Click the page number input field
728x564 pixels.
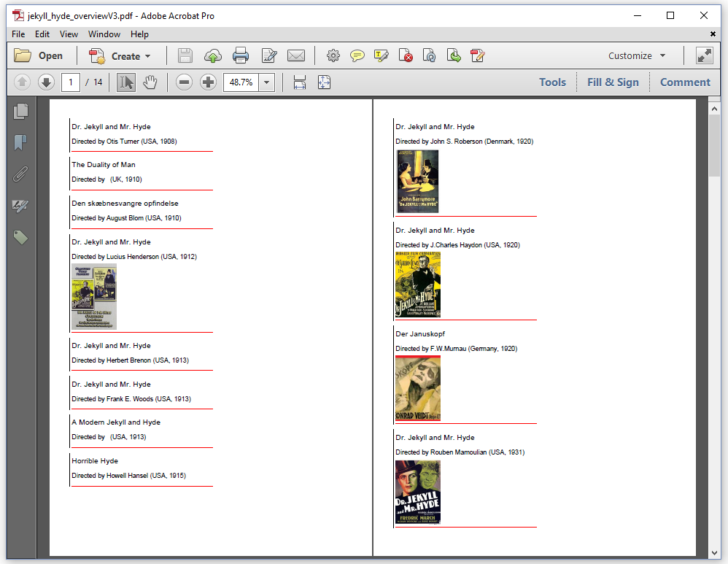click(71, 82)
